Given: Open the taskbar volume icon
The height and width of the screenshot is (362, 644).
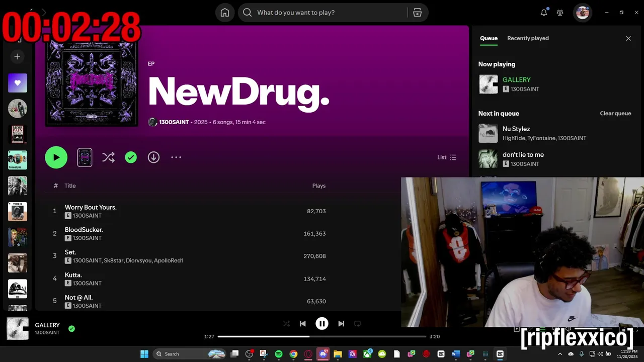Looking at the screenshot, I should 600,354.
